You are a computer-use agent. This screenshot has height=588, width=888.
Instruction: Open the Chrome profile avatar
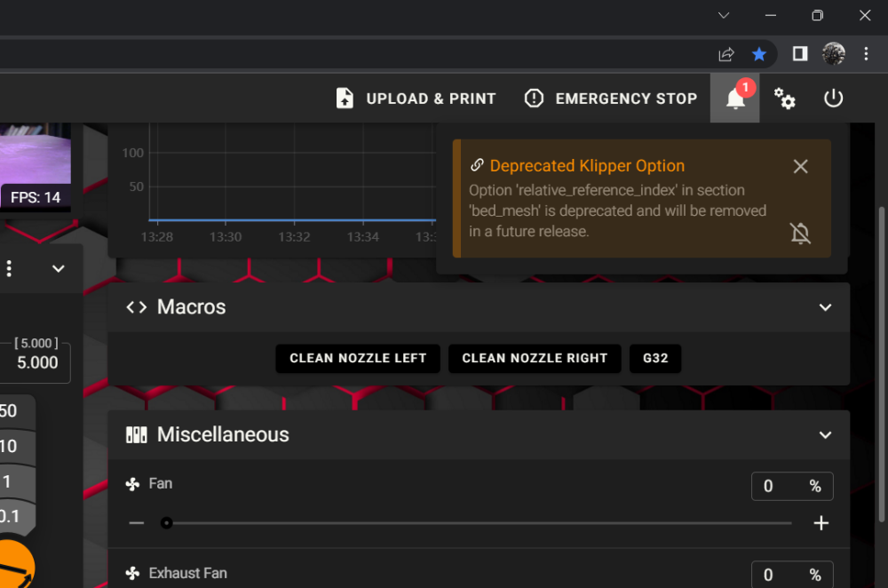pos(833,54)
